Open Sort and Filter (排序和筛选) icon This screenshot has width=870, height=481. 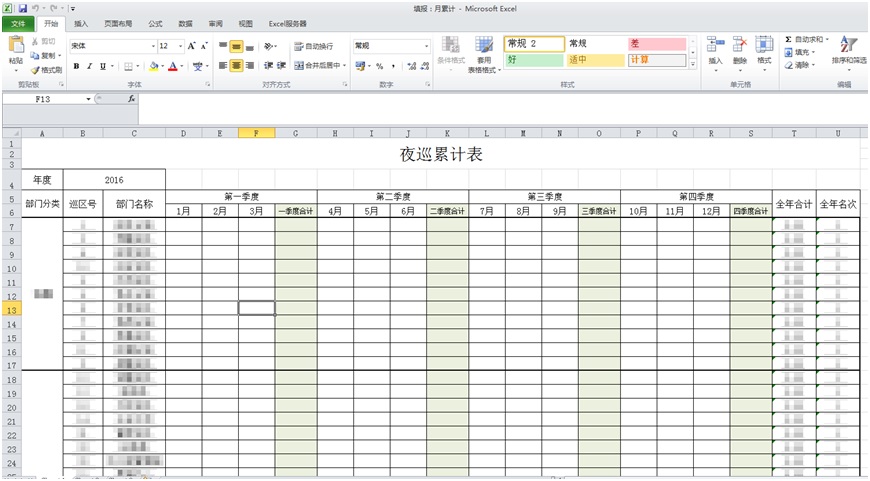848,47
